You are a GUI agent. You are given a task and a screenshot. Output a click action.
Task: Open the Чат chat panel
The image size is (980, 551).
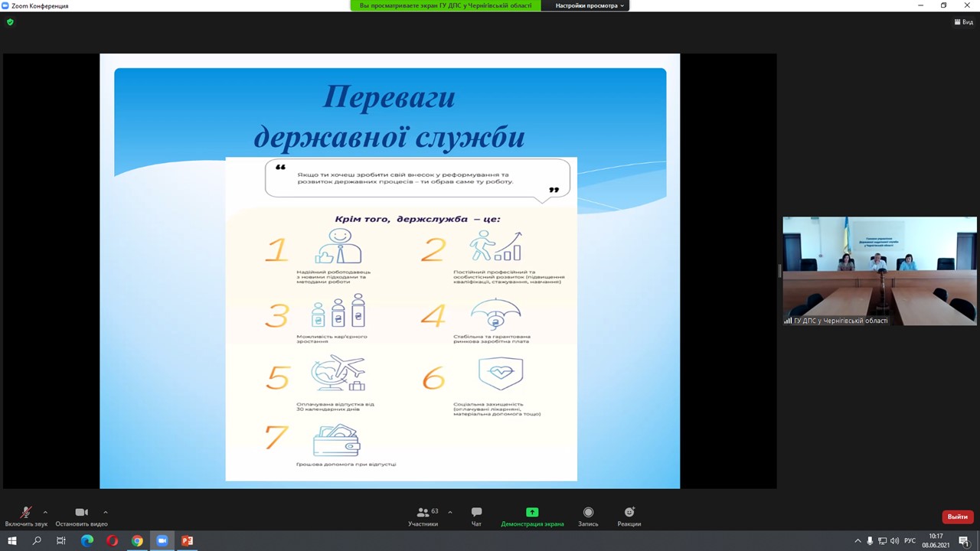(476, 517)
